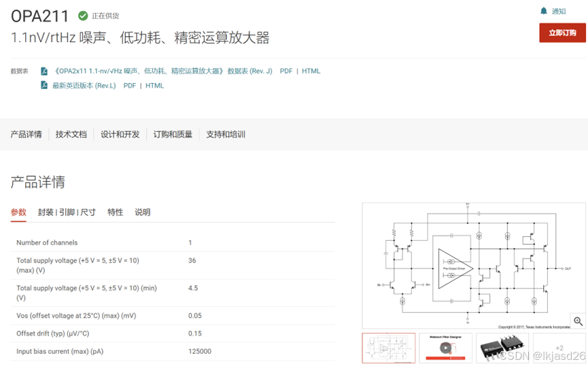588x366 pixels.
Task: Play the Webench Filter Designer video thumbnail
Action: pyautogui.click(x=445, y=348)
